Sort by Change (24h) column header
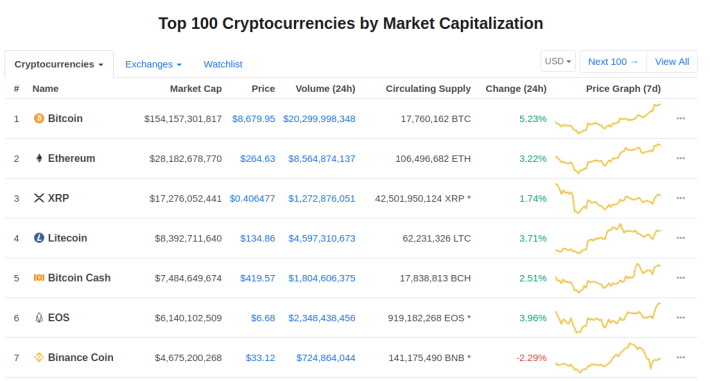 (516, 89)
